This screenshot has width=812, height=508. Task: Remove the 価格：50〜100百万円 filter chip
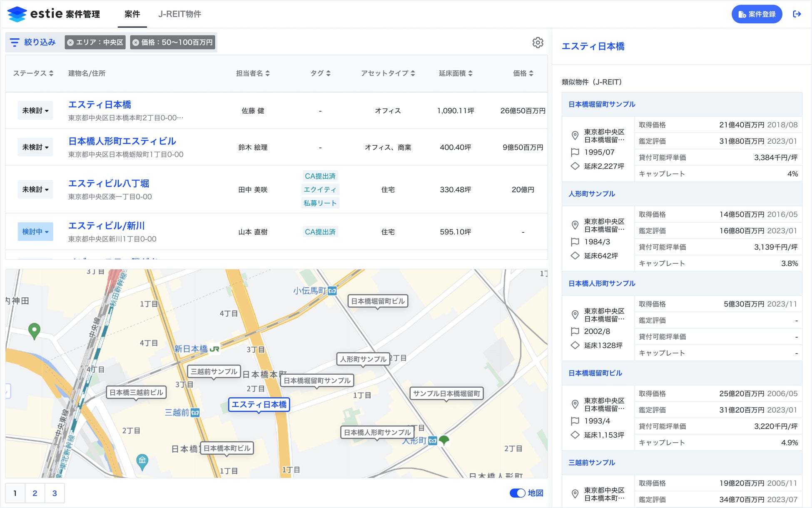tap(136, 42)
